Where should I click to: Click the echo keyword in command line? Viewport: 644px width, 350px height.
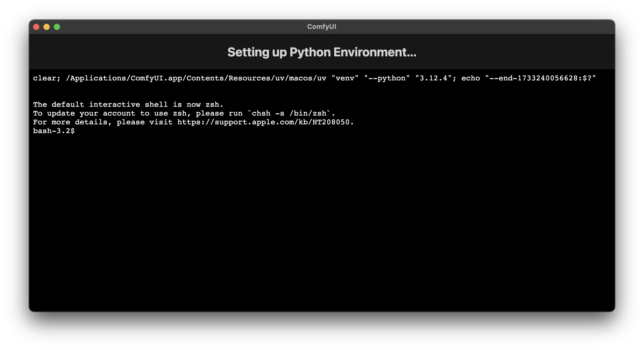point(470,78)
